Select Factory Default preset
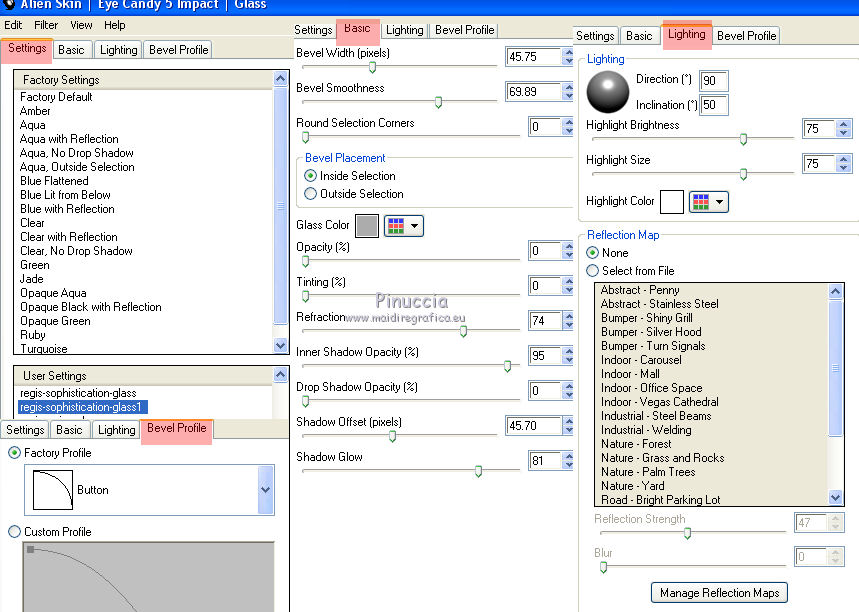This screenshot has height=612, width=859. pos(56,97)
